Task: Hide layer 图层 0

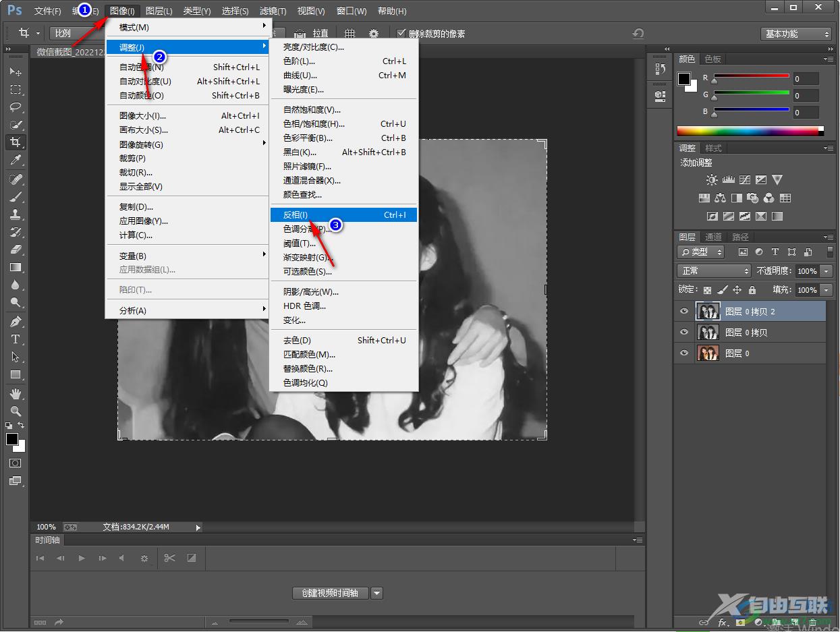Action: point(684,353)
